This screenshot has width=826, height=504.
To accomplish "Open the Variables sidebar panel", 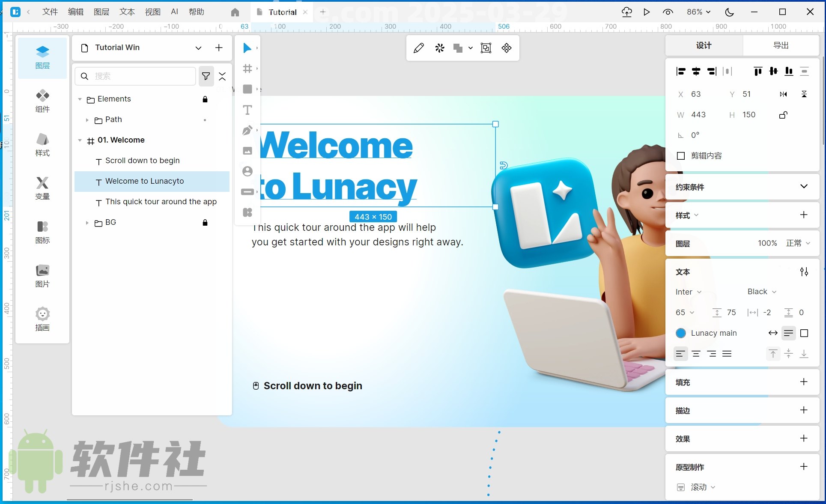I will [x=42, y=188].
